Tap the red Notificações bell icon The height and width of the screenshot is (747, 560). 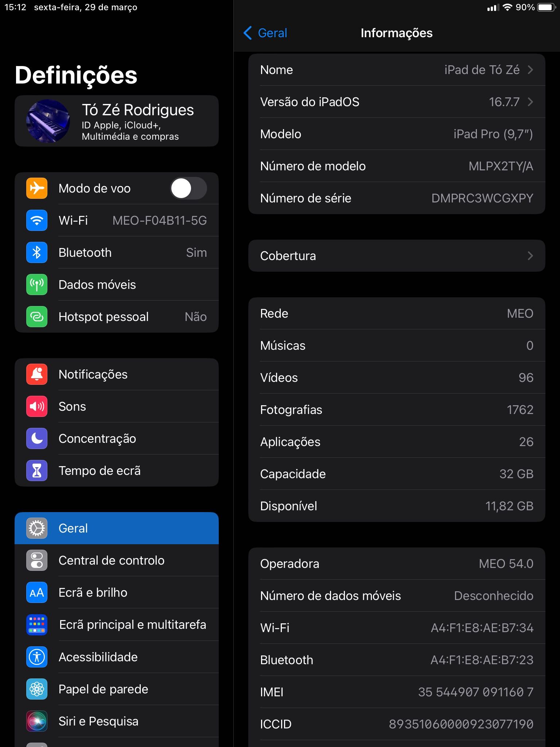(x=37, y=374)
